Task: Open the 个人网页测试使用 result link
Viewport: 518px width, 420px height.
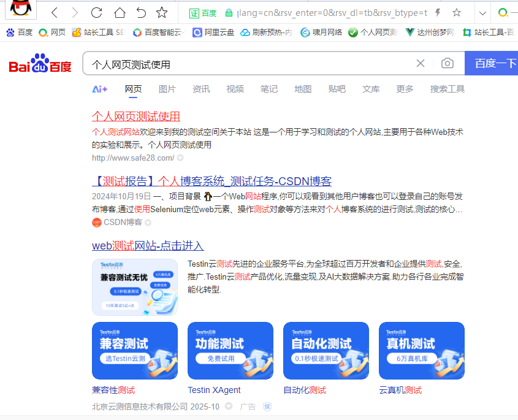Action: (x=135, y=116)
